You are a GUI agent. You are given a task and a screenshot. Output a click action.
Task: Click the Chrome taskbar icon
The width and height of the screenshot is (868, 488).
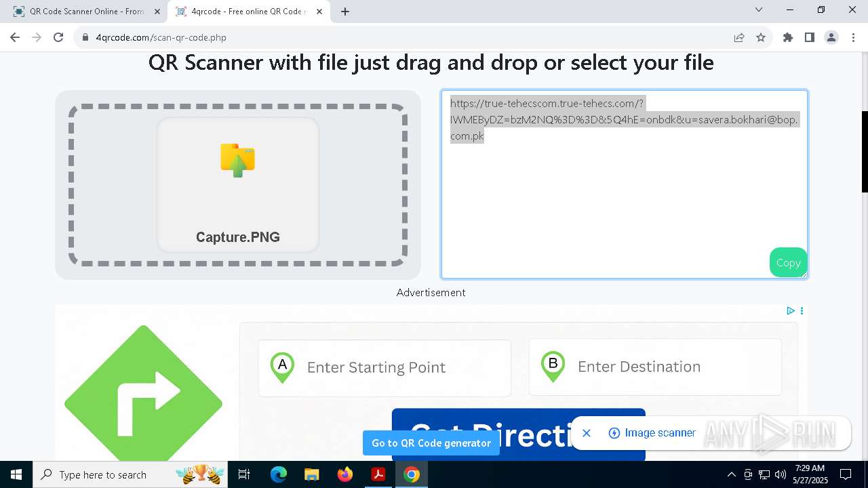point(412,474)
